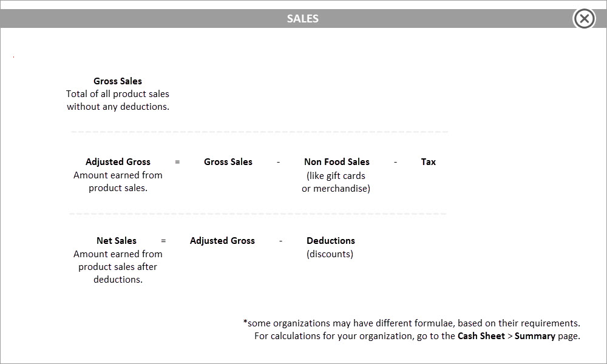Image resolution: width=607 pixels, height=364 pixels.
Task: Click the '(discounts)' note under Deductions
Action: pyautogui.click(x=330, y=254)
